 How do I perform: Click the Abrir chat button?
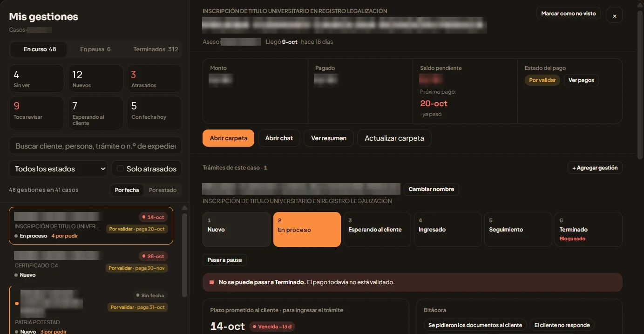(x=279, y=138)
